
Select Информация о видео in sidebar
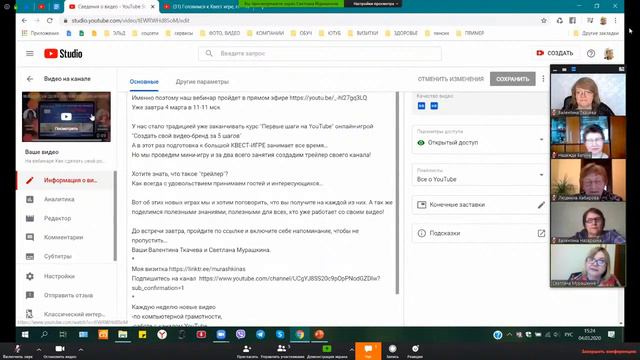click(65, 180)
